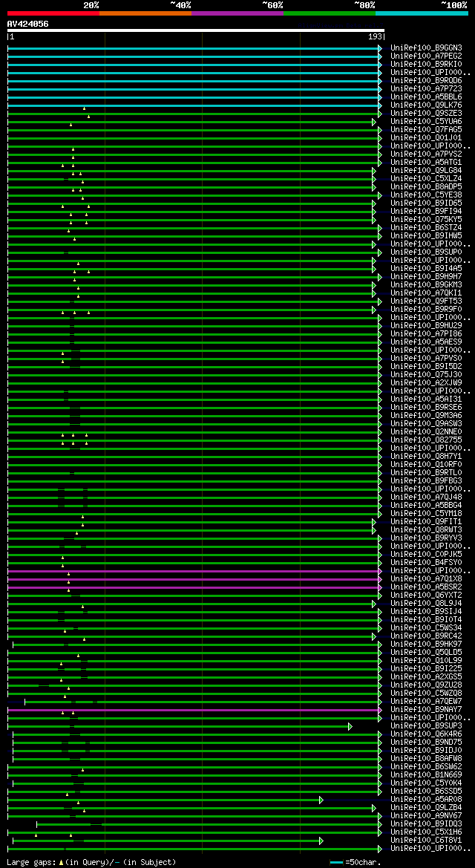This screenshot has width=475, height=868.
Task: Select UniRef100_B9SUP0 label
Action: click(x=426, y=252)
